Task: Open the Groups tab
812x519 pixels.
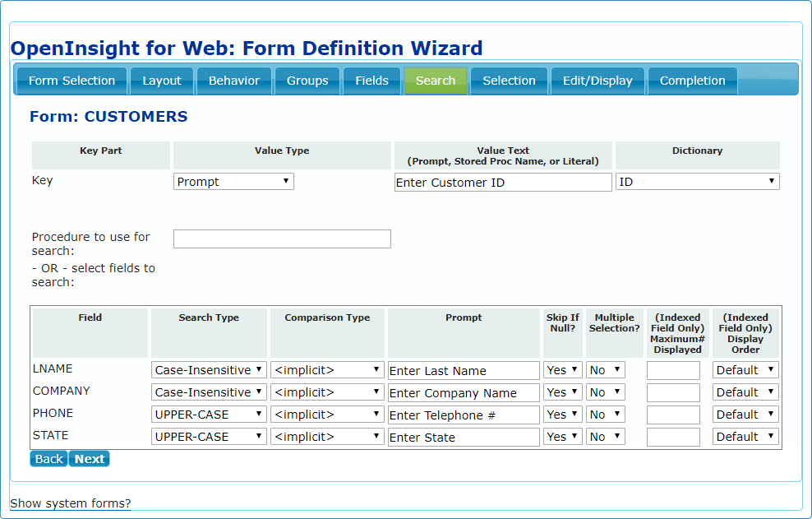Action: (307, 81)
